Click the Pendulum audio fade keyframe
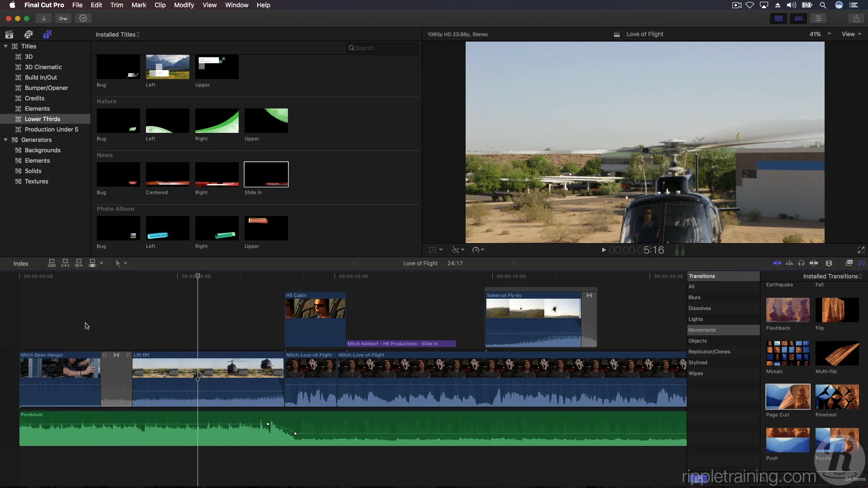The image size is (868, 488). coord(268,424)
